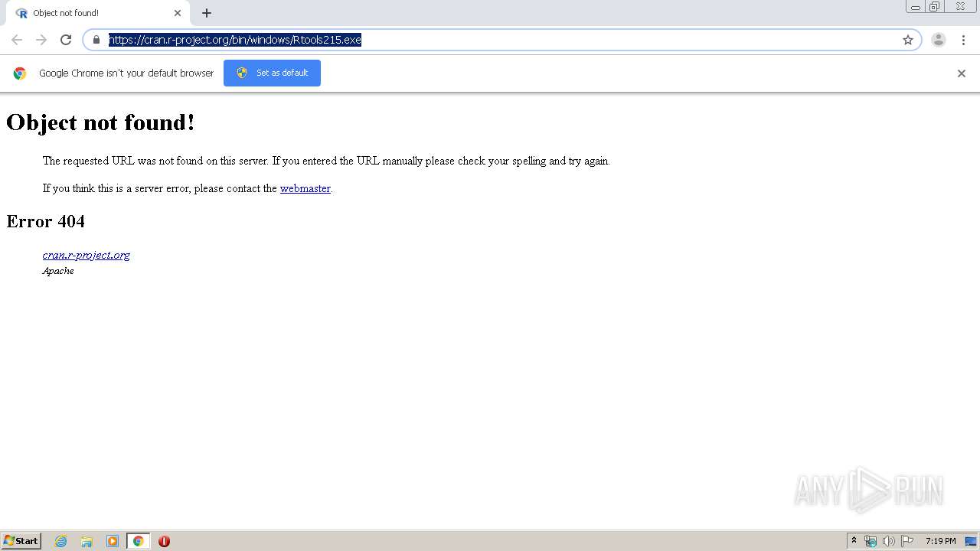Click the 'Apache' text
Image resolution: width=980 pixels, height=551 pixels.
pos(58,271)
